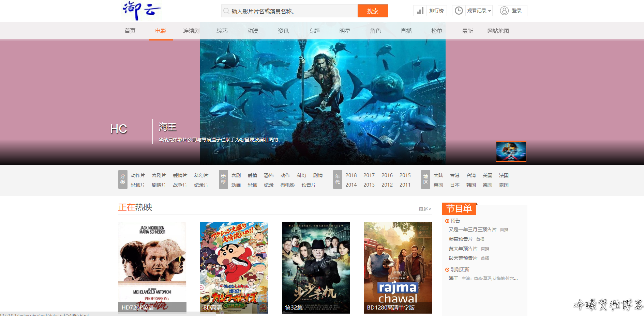Image resolution: width=644 pixels, height=316 pixels.
Task: Open the 动漫 navigation tab
Action: [x=253, y=31]
